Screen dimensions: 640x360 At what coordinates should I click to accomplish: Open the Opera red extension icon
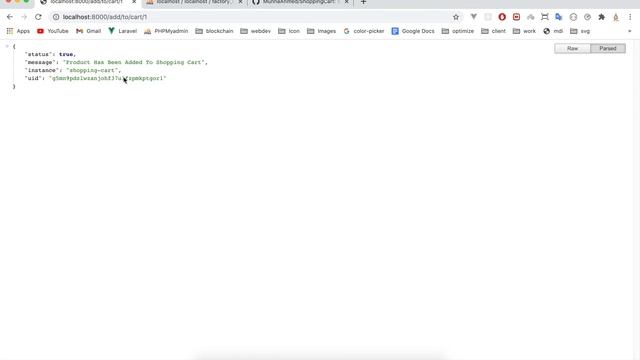(502, 17)
